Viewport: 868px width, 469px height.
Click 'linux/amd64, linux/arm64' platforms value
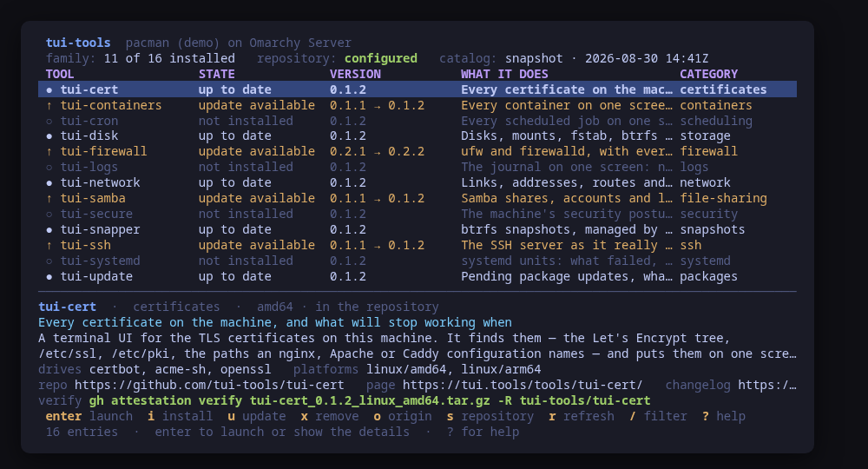pyautogui.click(x=453, y=369)
